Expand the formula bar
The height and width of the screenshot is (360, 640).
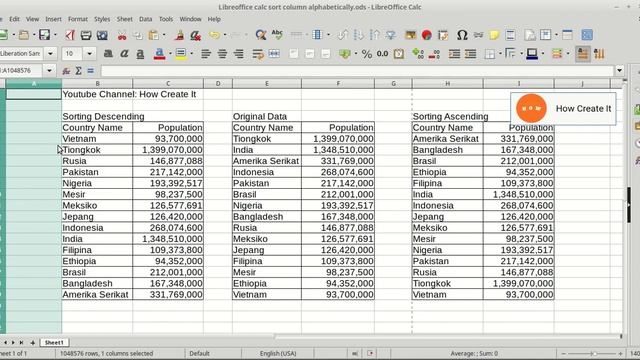pos(619,71)
